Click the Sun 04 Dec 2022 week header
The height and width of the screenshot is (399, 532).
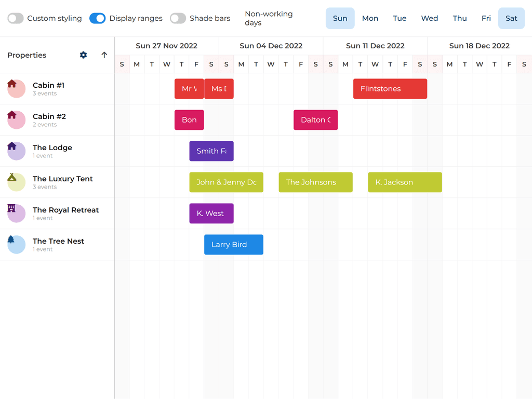click(271, 46)
